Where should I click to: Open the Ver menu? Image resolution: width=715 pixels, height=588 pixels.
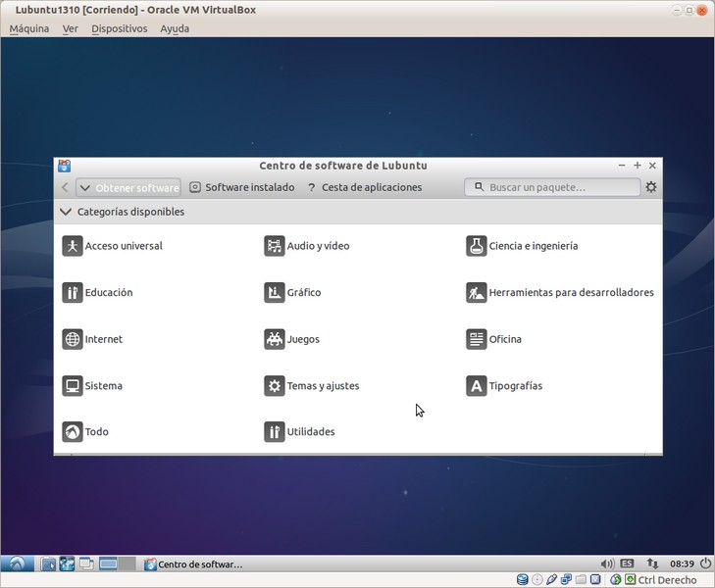click(x=71, y=28)
